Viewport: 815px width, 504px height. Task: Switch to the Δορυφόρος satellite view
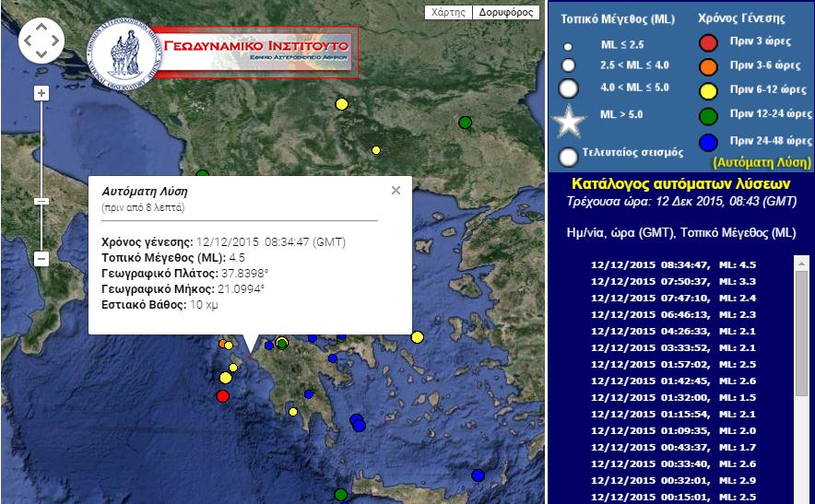click(x=507, y=13)
